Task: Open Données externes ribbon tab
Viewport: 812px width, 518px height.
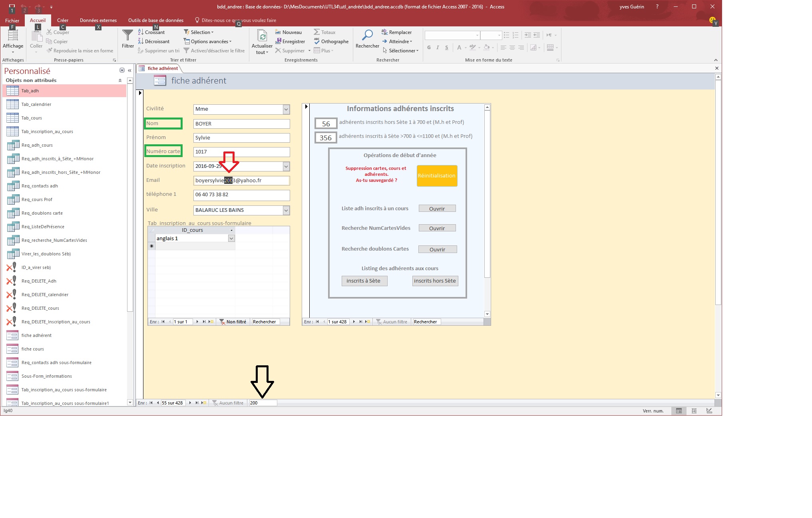Action: 98,20
